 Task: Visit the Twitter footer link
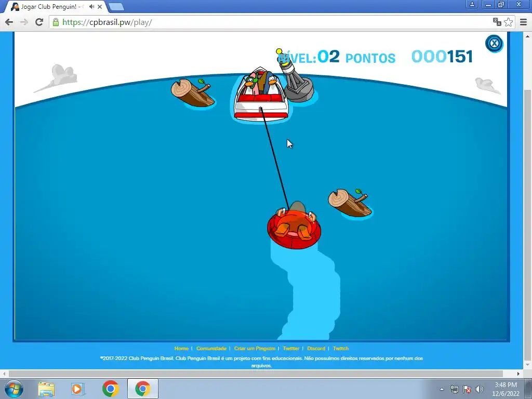point(291,349)
